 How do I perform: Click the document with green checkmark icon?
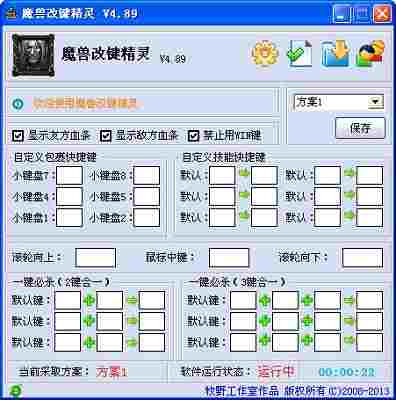(x=300, y=53)
